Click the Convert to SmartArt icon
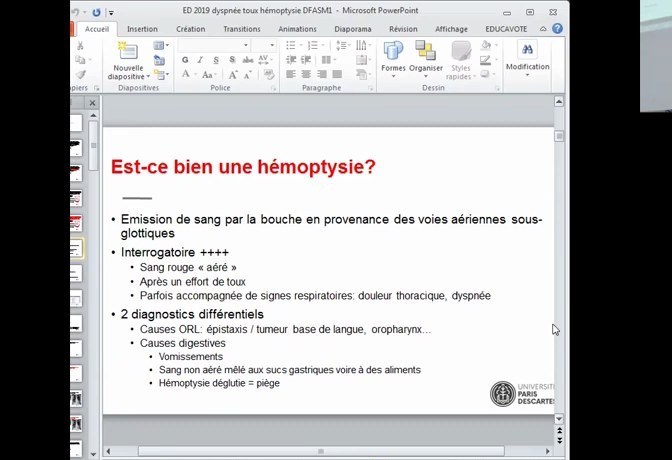 point(361,75)
